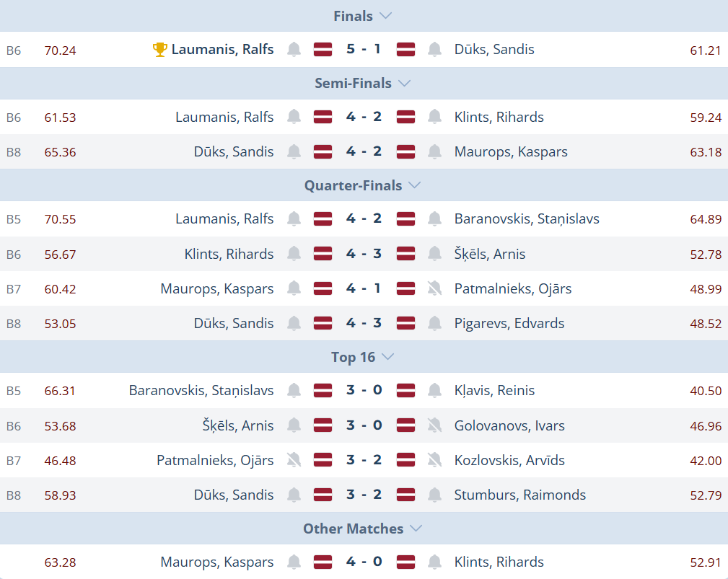The width and height of the screenshot is (728, 579).
Task: Collapse the Other Matches section
Action: pos(416,529)
